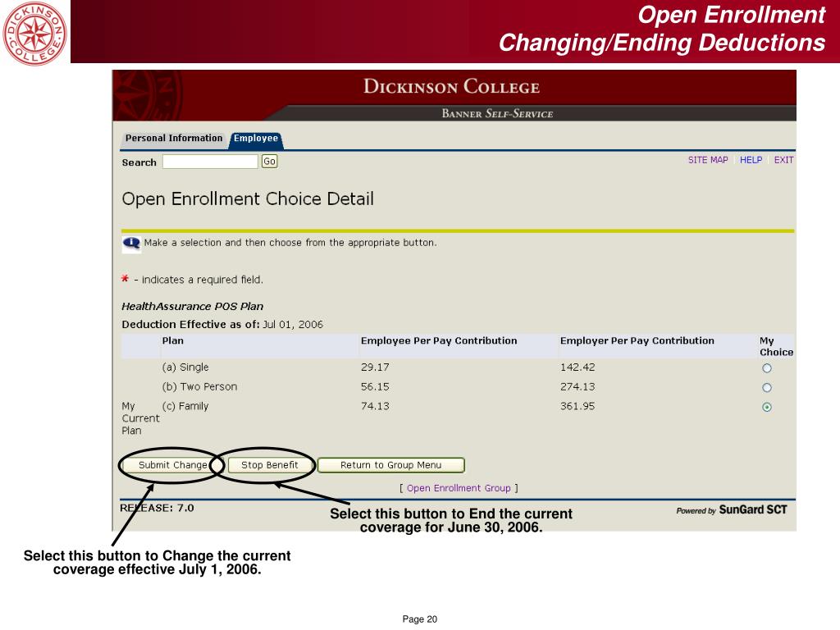
Task: Follow the Open Enrollment Group link
Action: [x=459, y=488]
